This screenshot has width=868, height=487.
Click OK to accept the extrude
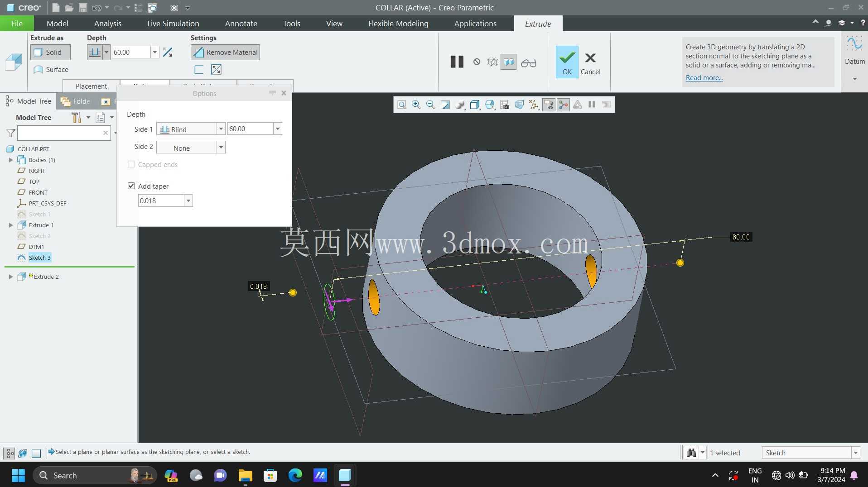click(567, 62)
